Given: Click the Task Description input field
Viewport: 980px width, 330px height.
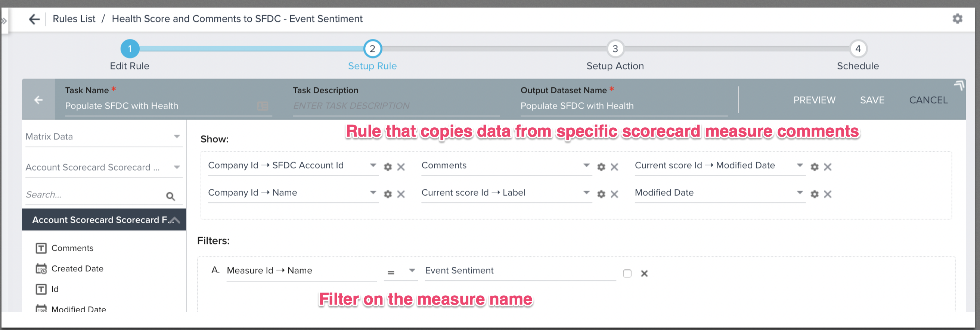Looking at the screenshot, I should point(396,106).
